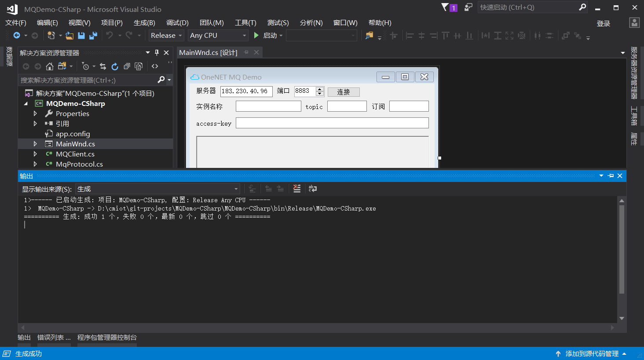Click 添加到源代码管理 in the status bar
The width and height of the screenshot is (644, 360).
click(592, 354)
